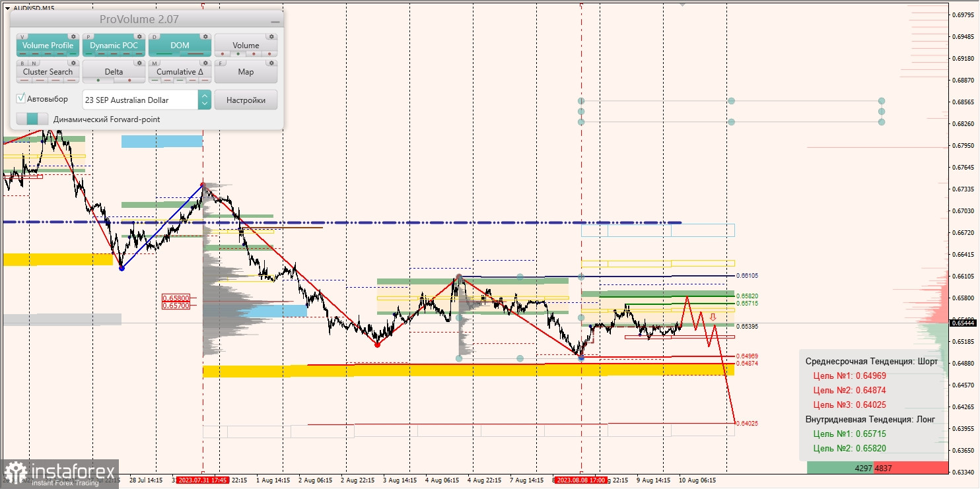Click the P hotkey tag on Dynamic POC
The height and width of the screenshot is (489, 980).
coord(89,37)
